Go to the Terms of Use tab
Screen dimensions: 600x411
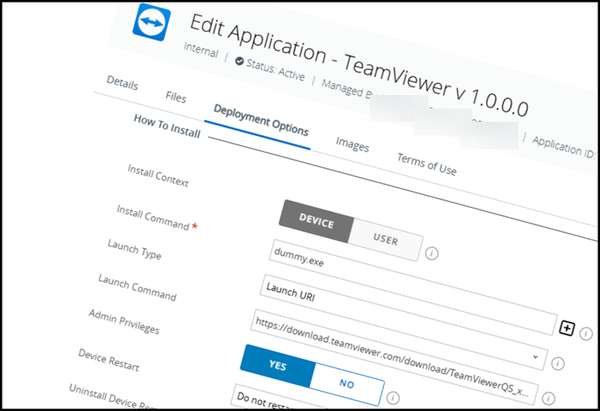pyautogui.click(x=427, y=164)
